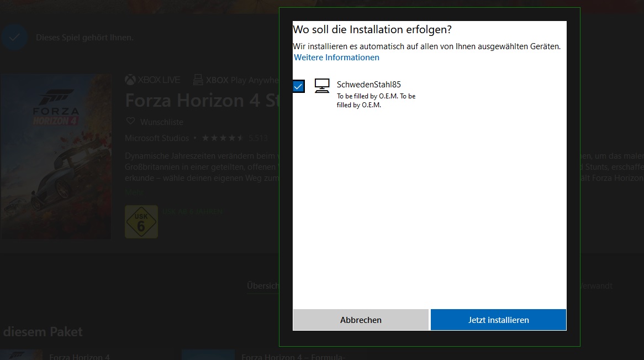Open the Weitere Informationen link

pos(336,58)
